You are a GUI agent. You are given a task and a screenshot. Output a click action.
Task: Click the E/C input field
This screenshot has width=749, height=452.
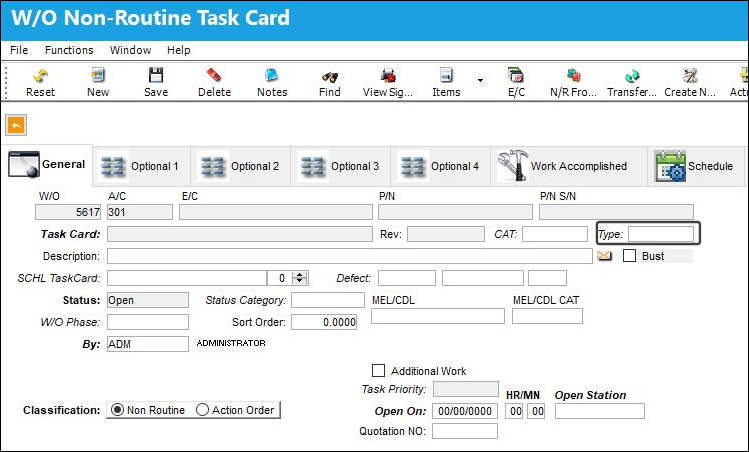pos(276,212)
